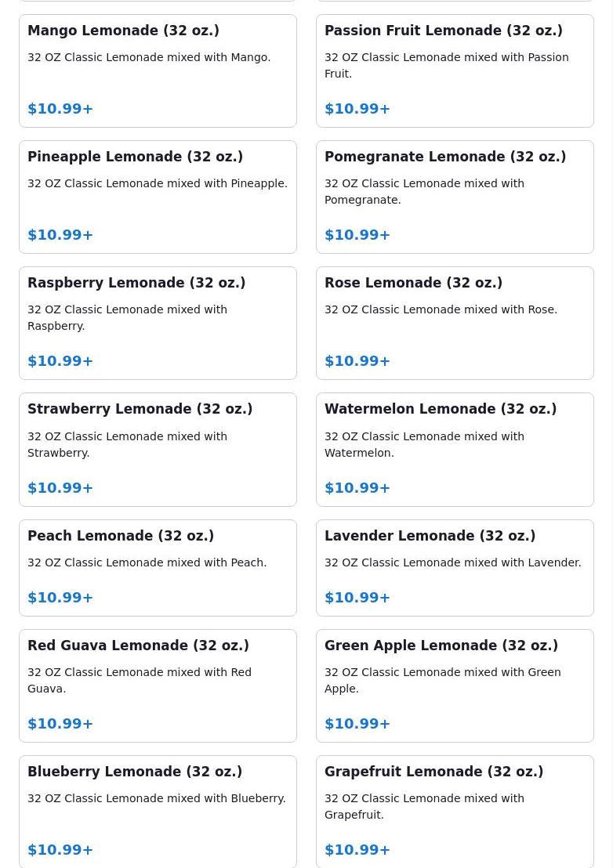Click the $10.99+ price under Rose Lemonade
Image resolution: width=613 pixels, height=868 pixels.
point(357,361)
